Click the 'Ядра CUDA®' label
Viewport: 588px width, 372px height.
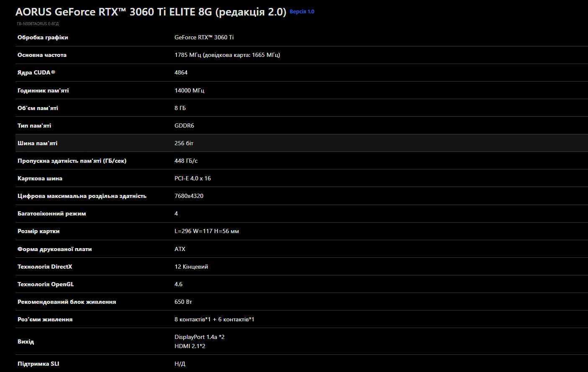tap(36, 72)
